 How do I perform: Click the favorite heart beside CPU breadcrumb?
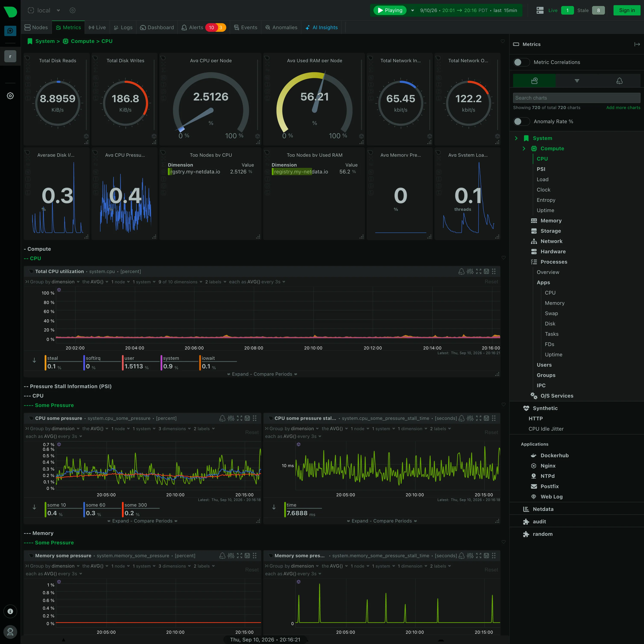[x=502, y=41]
